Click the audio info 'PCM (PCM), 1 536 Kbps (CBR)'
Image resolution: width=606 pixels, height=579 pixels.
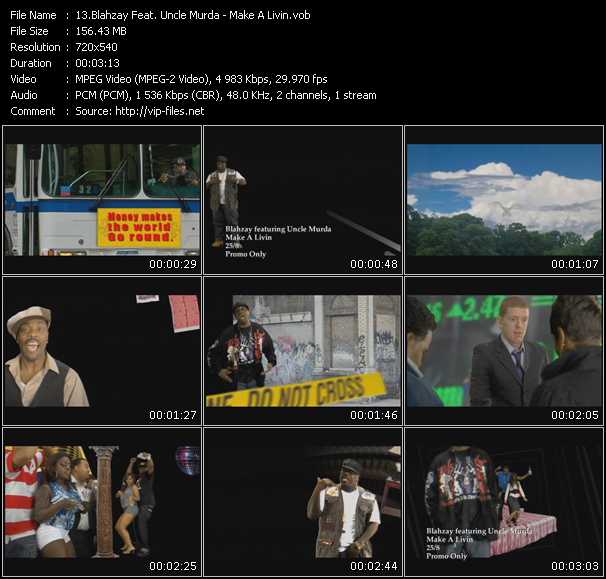coord(148,95)
